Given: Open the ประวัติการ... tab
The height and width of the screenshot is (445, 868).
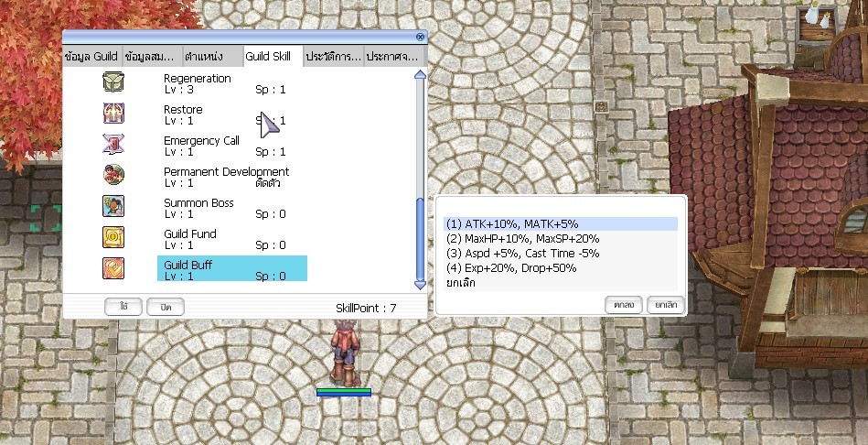Looking at the screenshot, I should [333, 57].
